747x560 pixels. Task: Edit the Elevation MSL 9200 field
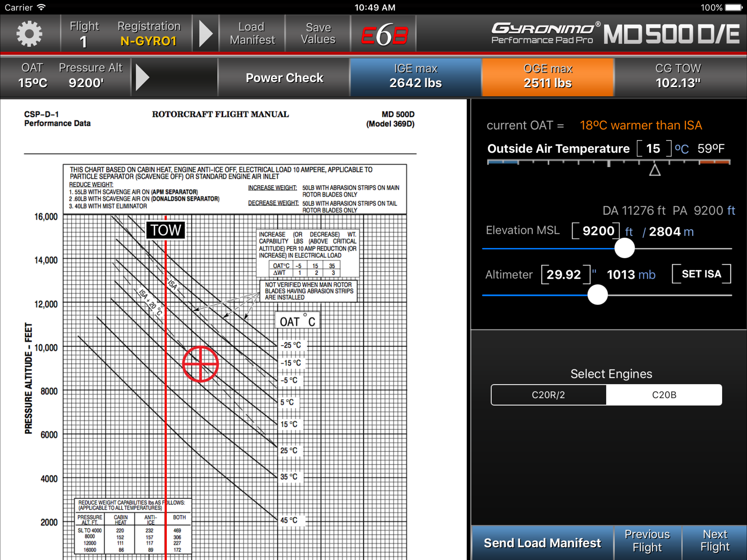tap(595, 231)
